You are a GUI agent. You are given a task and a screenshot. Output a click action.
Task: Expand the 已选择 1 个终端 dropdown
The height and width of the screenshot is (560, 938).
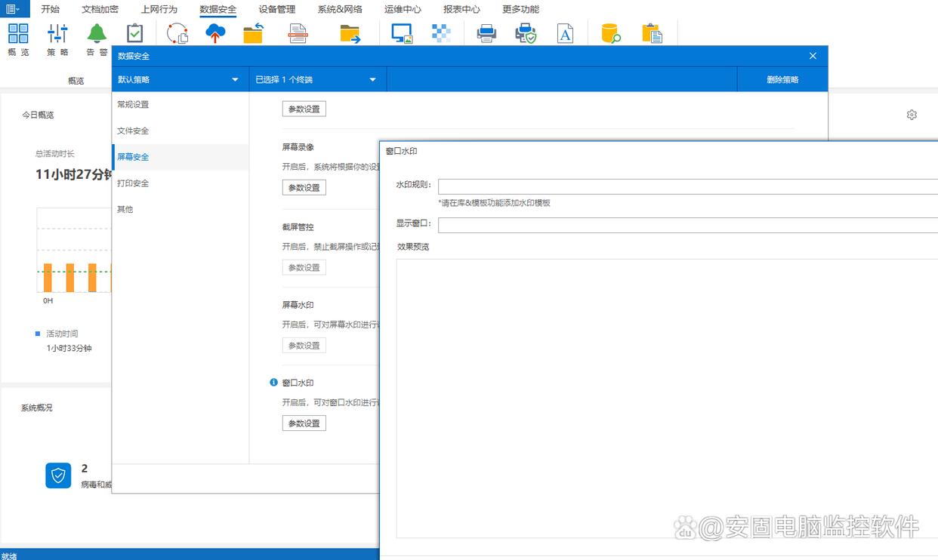pos(317,79)
